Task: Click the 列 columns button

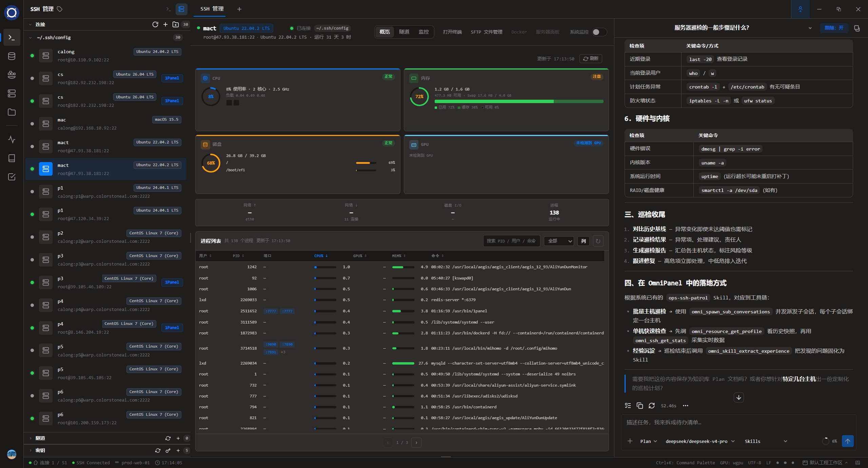Action: coord(584,241)
